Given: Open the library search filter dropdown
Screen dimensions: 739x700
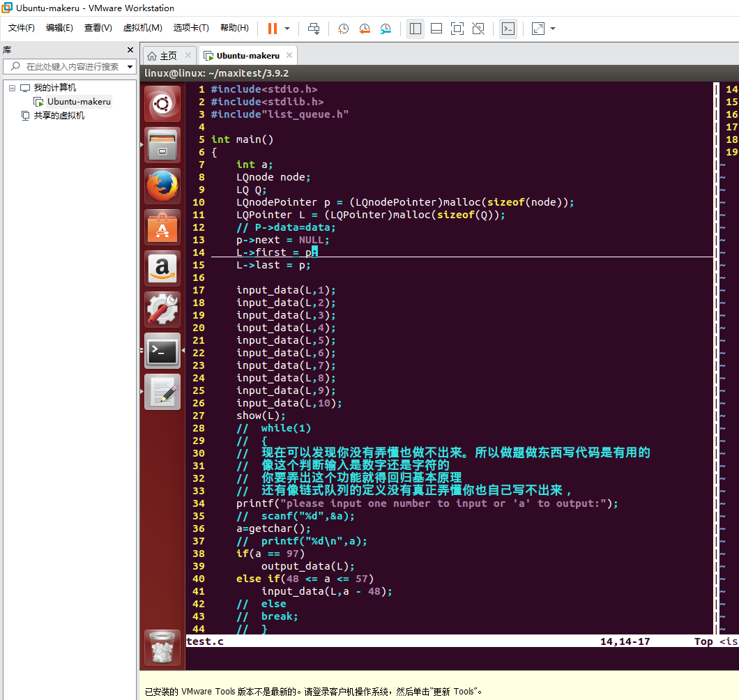Looking at the screenshot, I should (130, 67).
